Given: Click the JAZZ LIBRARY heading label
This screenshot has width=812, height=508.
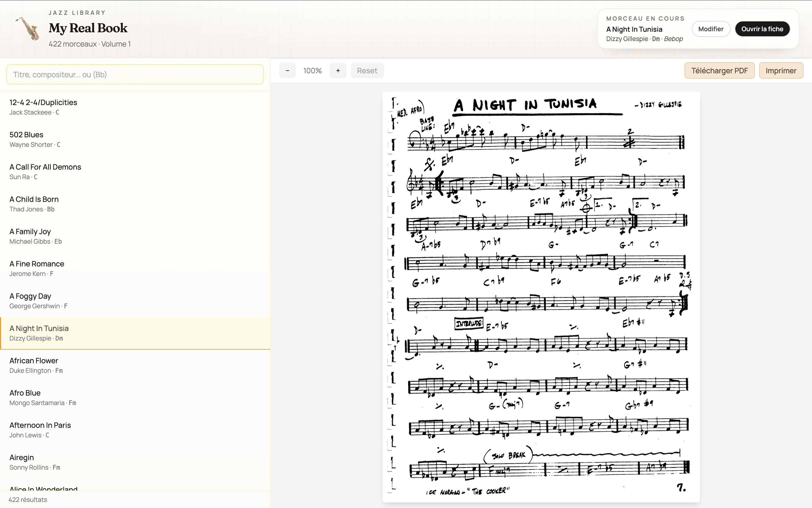Looking at the screenshot, I should [x=77, y=13].
